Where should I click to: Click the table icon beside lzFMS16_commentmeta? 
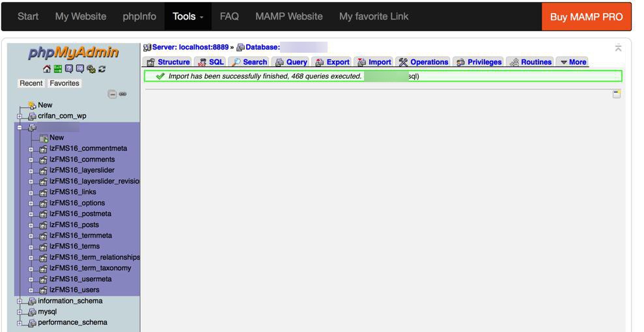point(43,149)
